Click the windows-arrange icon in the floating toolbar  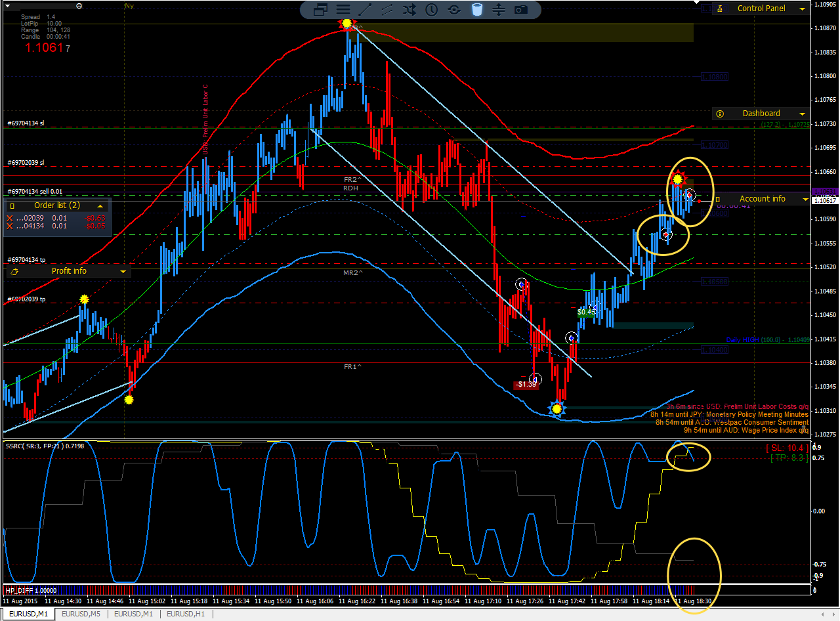pos(321,10)
